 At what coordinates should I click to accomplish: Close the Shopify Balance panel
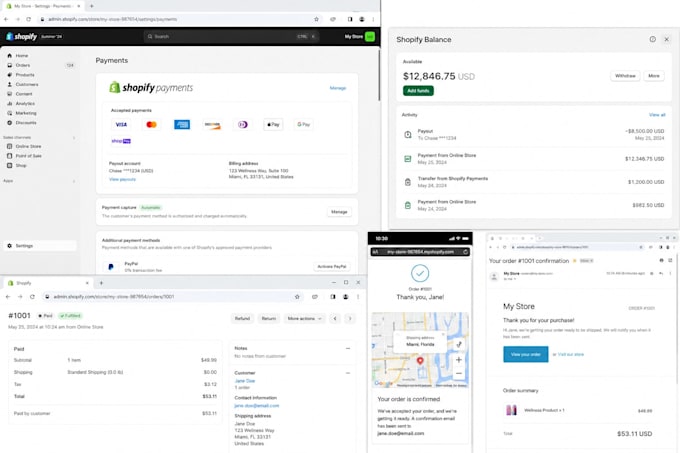667,39
